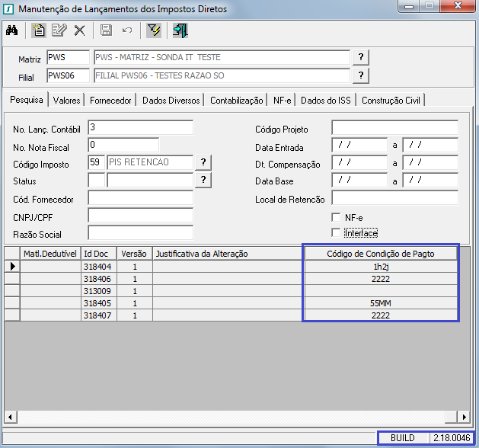Viewport: 479px width, 448px height.
Task: Click the Código de Condição de Pagto header
Action: (x=380, y=254)
